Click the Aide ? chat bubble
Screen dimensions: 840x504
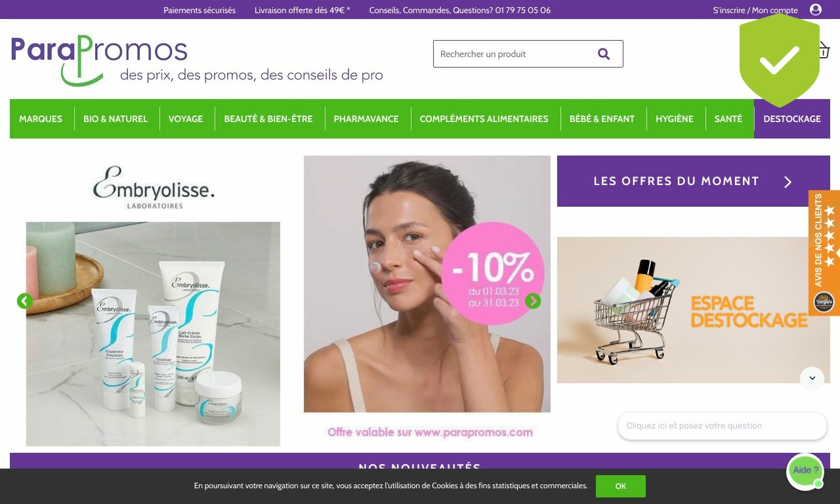[805, 471]
